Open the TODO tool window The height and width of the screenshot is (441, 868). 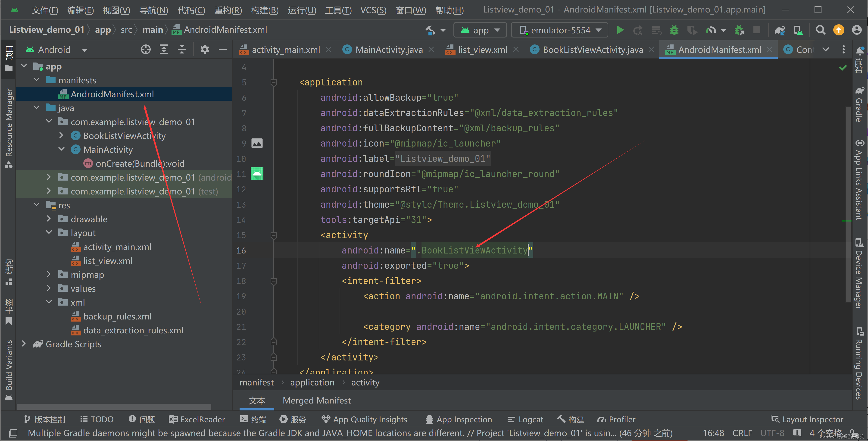point(97,419)
